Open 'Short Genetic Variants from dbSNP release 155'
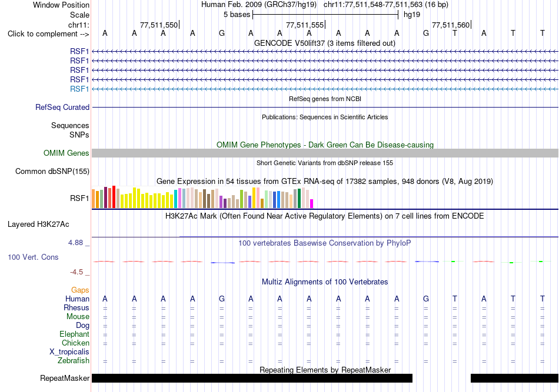This screenshot has height=392, width=559. [x=325, y=163]
